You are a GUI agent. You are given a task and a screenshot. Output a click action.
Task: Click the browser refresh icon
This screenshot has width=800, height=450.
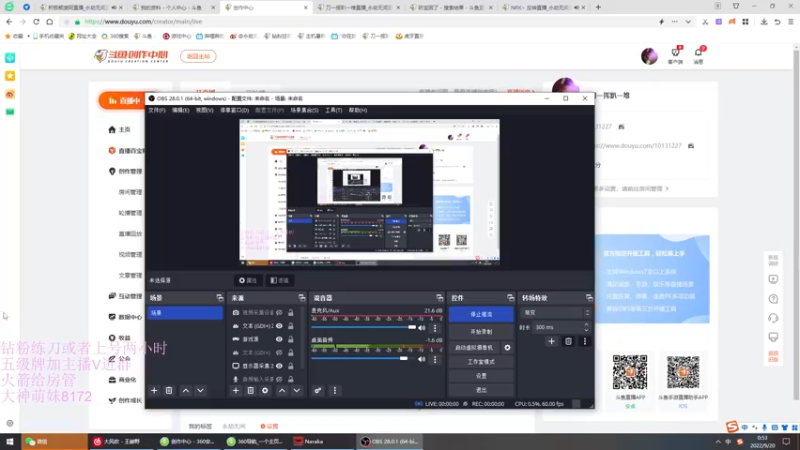[x=36, y=22]
